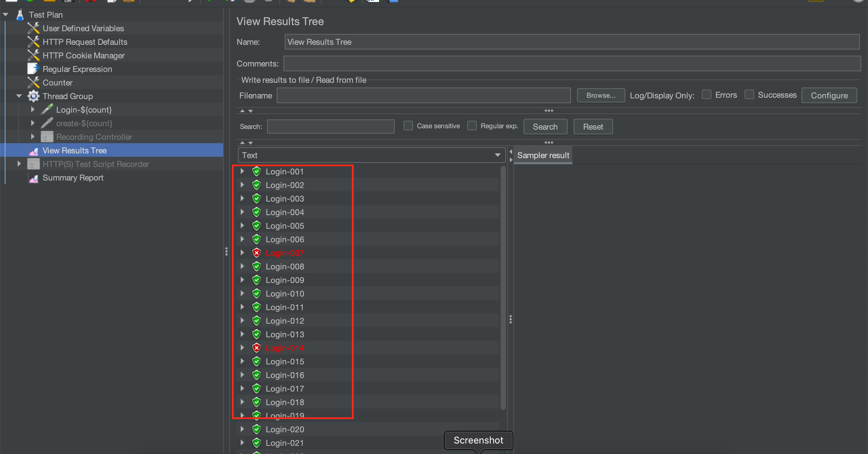Click the HTTP Cookie Manager icon
868x454 pixels.
33,55
